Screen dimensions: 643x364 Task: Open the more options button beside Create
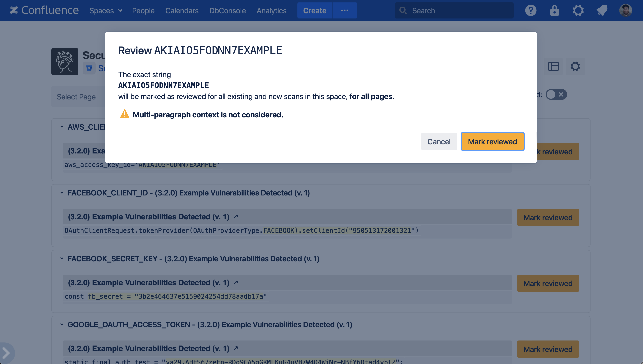[x=345, y=10]
